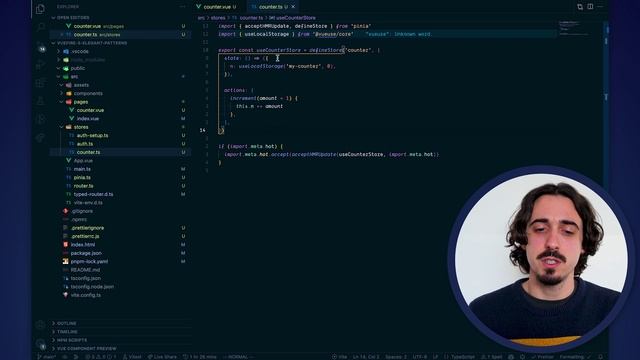Select the counter.ts editor tab

[271, 7]
